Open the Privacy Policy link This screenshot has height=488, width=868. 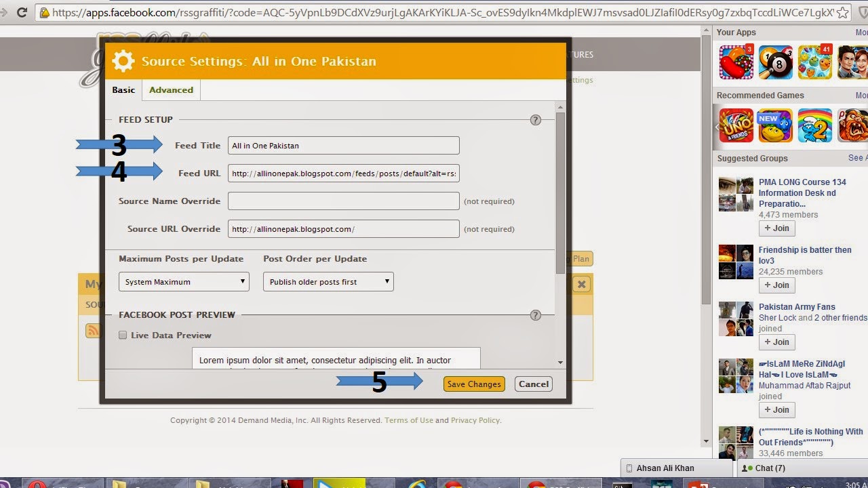coord(475,420)
